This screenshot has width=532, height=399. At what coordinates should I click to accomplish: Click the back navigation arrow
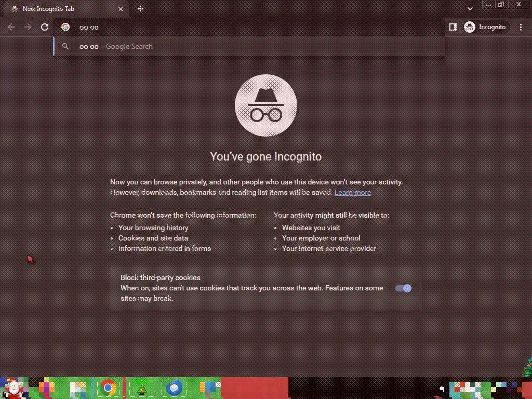11,27
